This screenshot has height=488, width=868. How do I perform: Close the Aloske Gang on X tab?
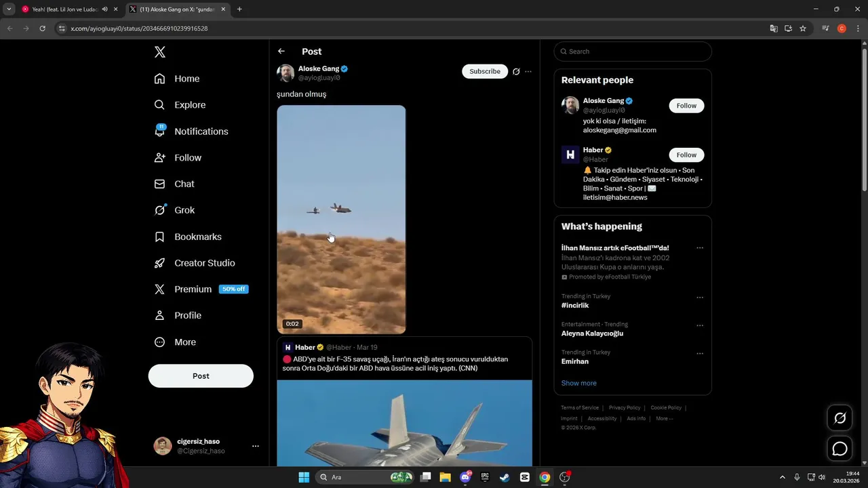(224, 9)
